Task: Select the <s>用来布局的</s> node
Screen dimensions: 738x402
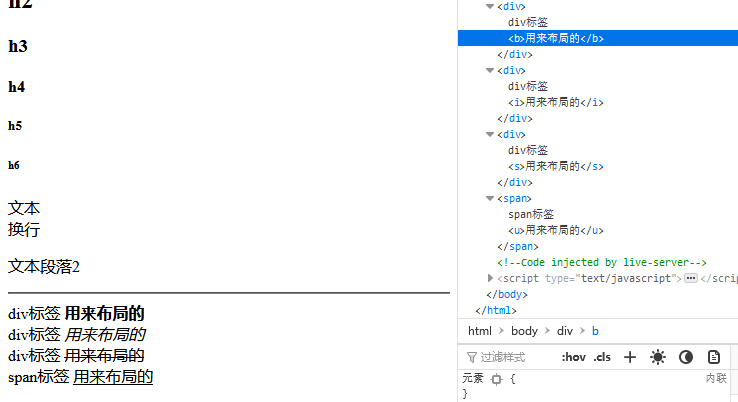Action: coord(556,167)
